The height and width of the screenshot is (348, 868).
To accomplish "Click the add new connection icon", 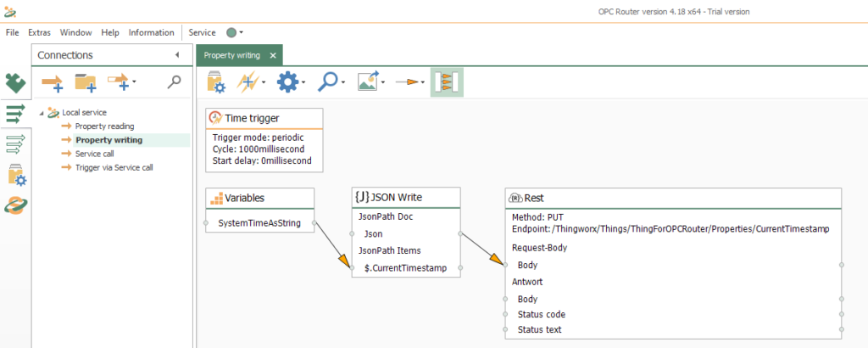I will click(x=53, y=81).
